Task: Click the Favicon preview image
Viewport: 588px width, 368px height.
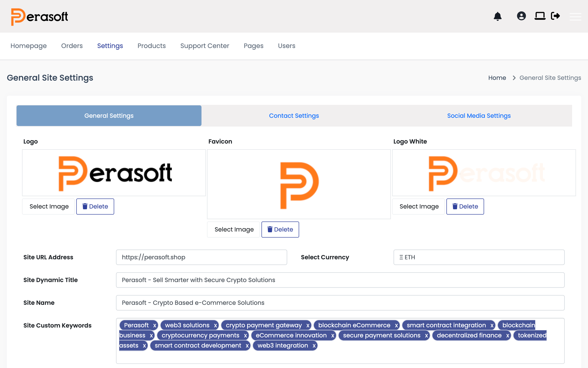Action: click(299, 184)
